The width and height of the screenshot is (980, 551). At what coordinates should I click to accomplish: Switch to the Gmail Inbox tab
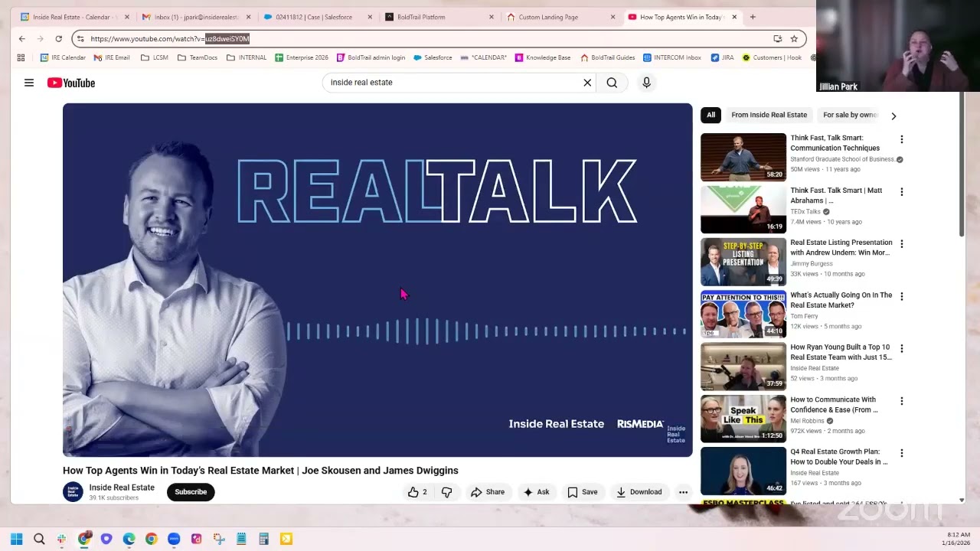(196, 17)
